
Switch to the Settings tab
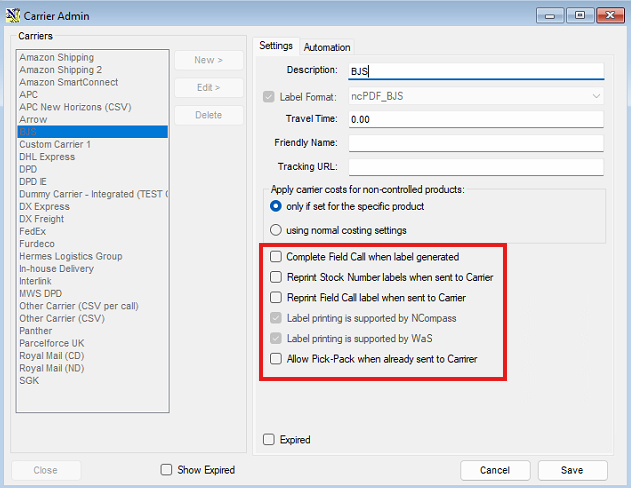click(276, 46)
